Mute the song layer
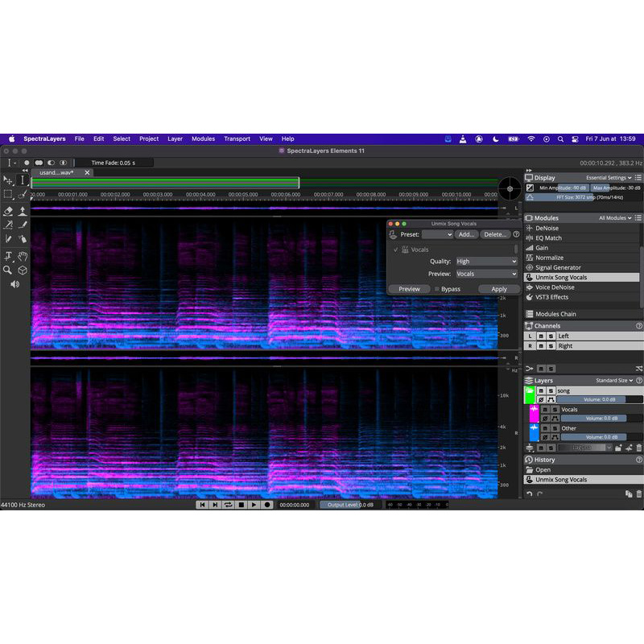 click(x=541, y=390)
